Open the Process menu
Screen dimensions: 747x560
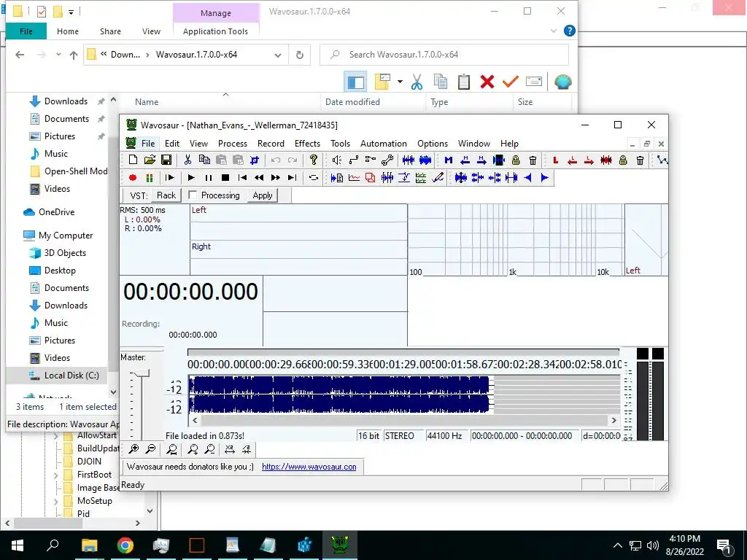click(233, 144)
